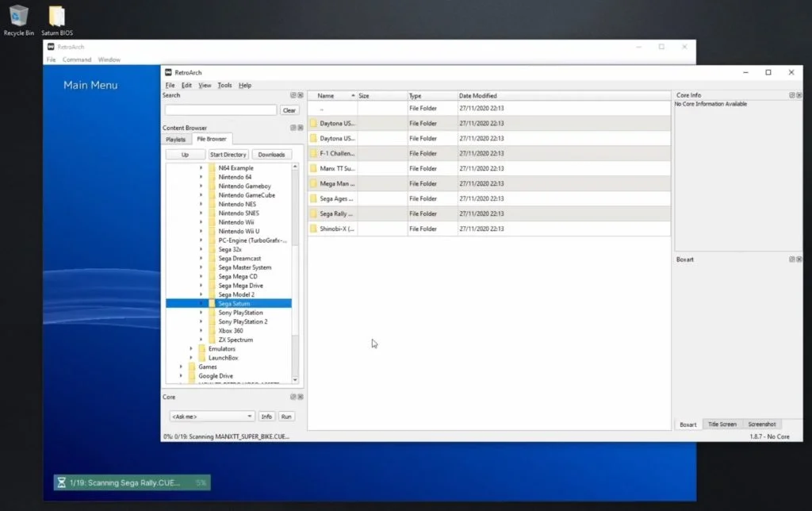Expand the Nintendo 64 tree folder

point(201,177)
